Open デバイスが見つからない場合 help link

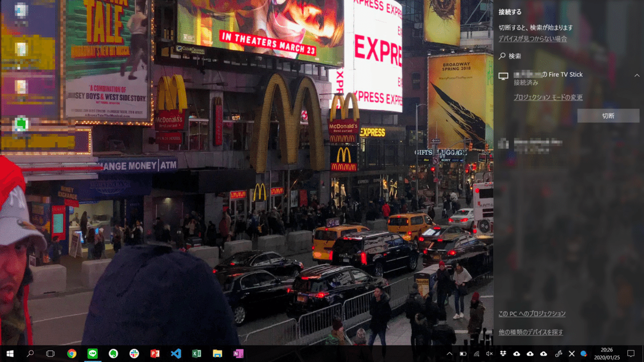coord(532,39)
